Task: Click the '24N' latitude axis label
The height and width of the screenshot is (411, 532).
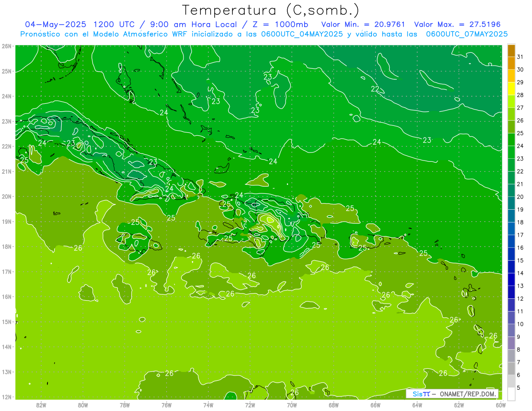Action: point(7,96)
